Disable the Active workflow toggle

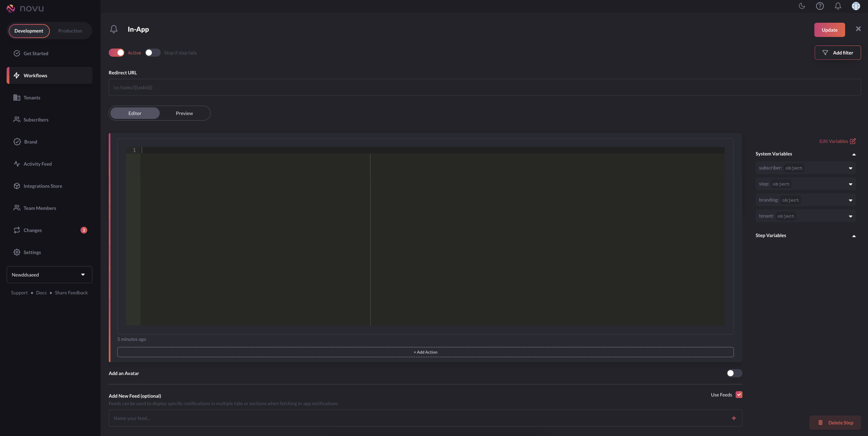[x=116, y=52]
